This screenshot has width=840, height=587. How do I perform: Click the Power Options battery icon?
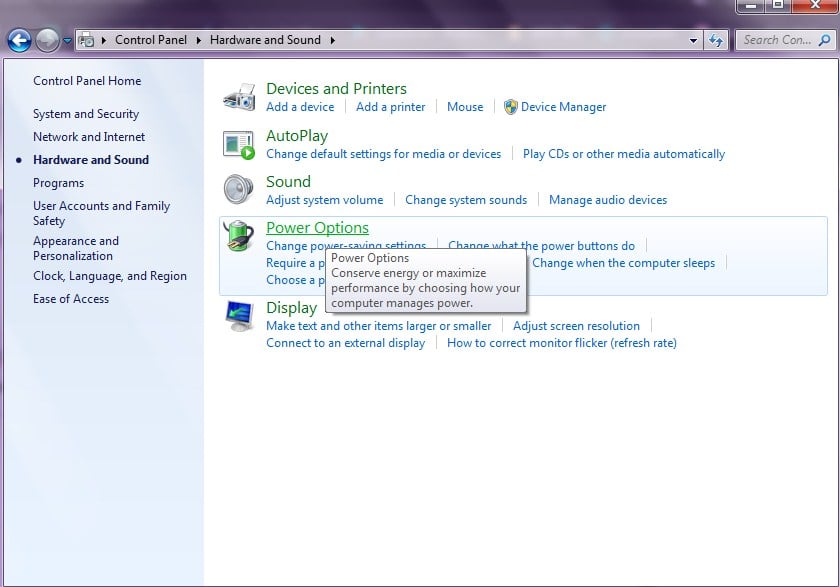pos(239,236)
